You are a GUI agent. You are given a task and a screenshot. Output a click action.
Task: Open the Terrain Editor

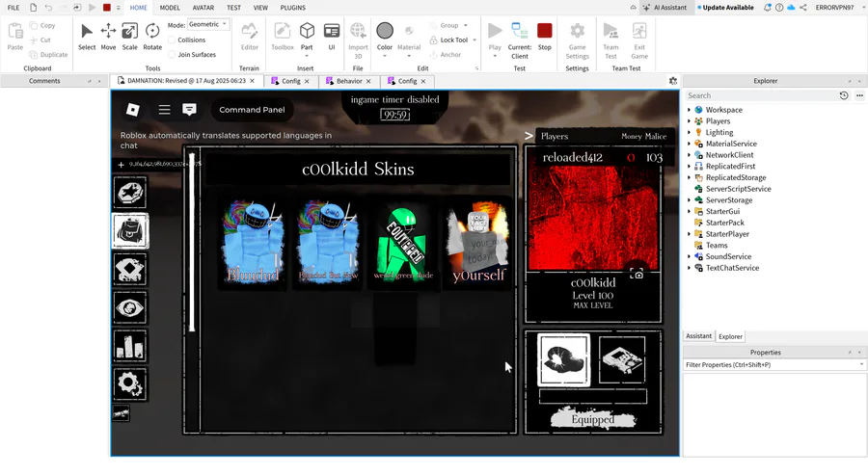coord(249,37)
